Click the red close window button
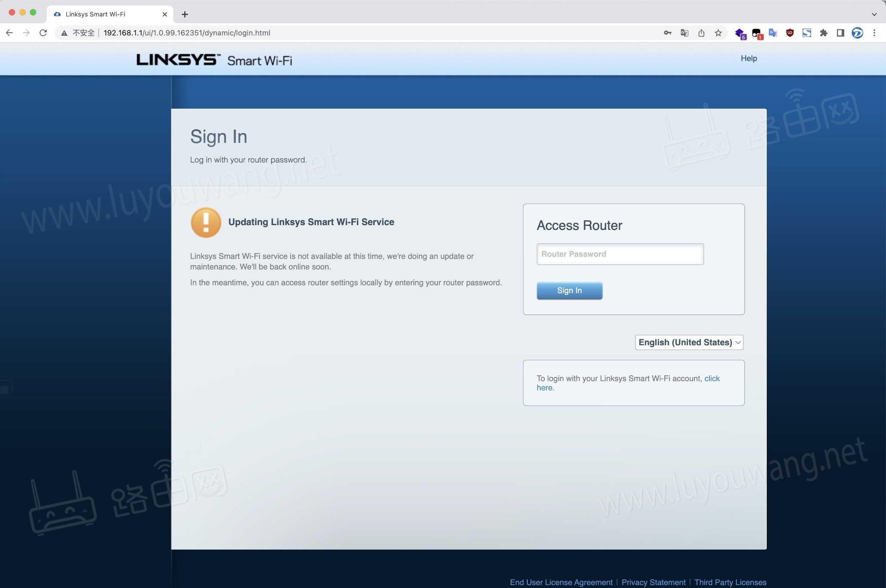886x588 pixels. coord(12,12)
